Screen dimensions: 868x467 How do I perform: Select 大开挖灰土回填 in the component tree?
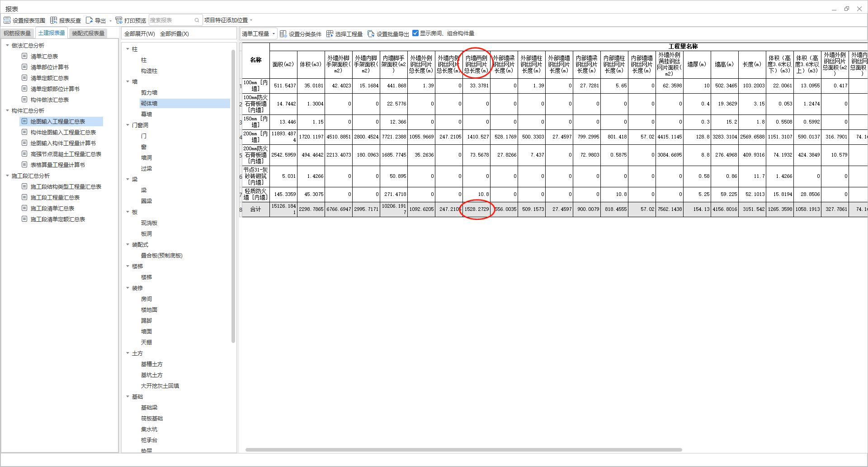[x=160, y=386]
